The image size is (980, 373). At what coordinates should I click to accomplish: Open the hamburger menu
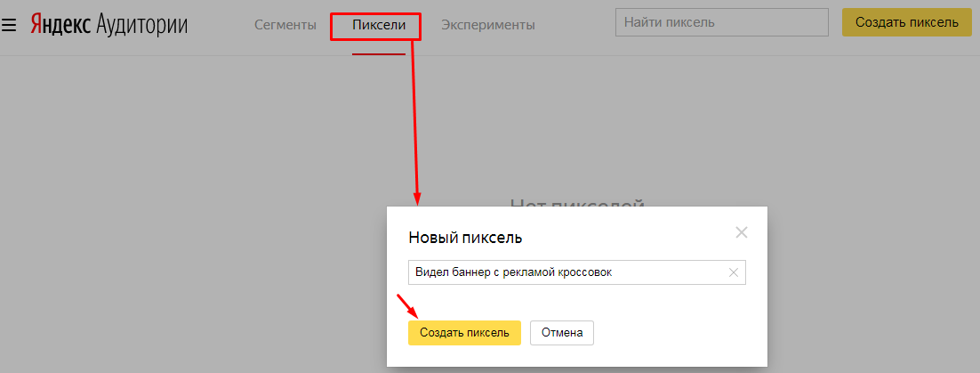point(10,26)
